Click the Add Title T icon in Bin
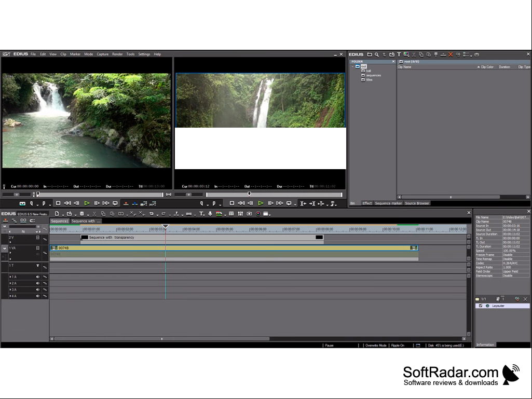 click(x=399, y=54)
